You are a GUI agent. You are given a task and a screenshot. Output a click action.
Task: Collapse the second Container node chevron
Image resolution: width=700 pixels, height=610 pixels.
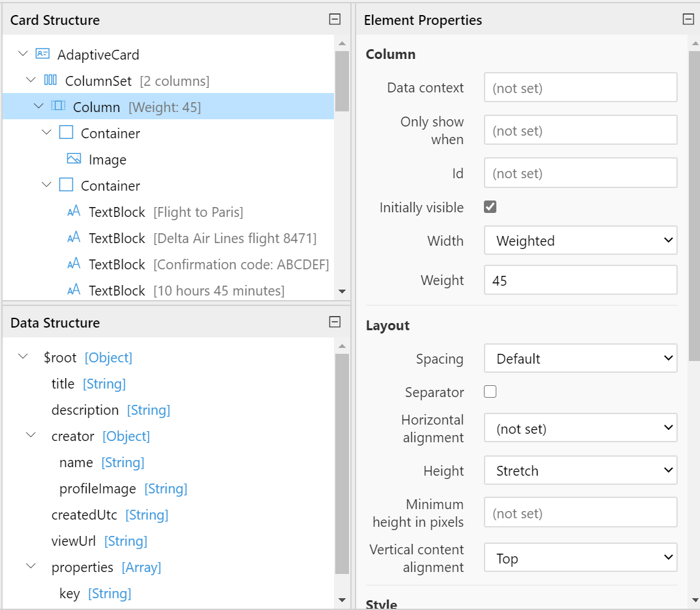[46, 185]
